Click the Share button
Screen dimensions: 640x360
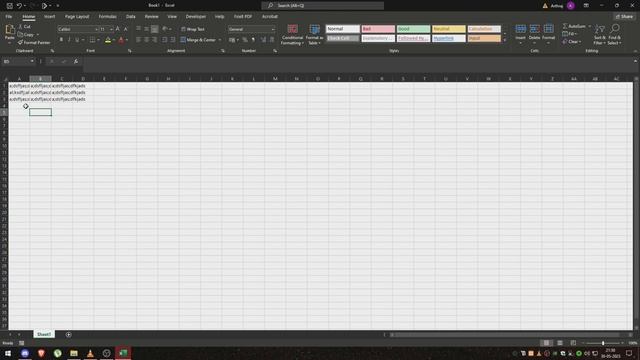624,17
